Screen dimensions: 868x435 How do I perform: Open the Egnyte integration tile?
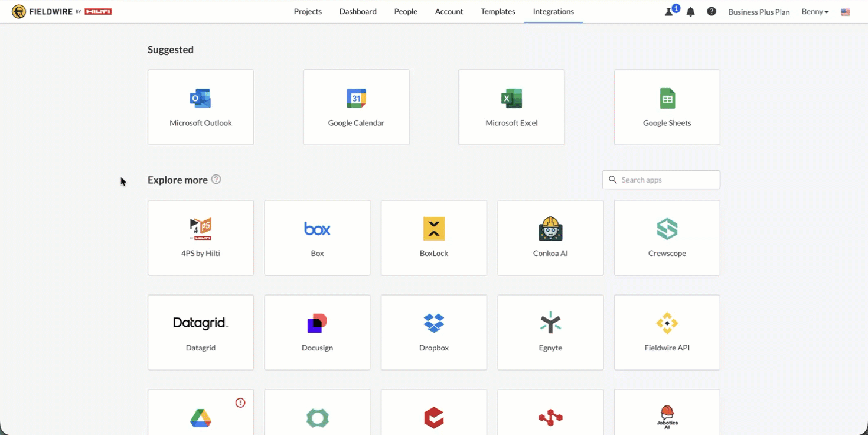550,332
